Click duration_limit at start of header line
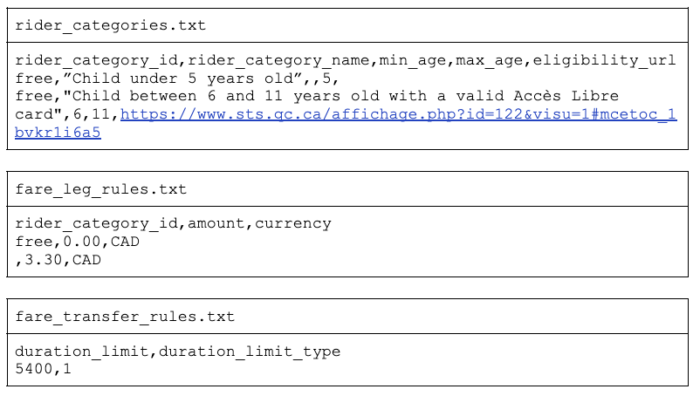 82,351
